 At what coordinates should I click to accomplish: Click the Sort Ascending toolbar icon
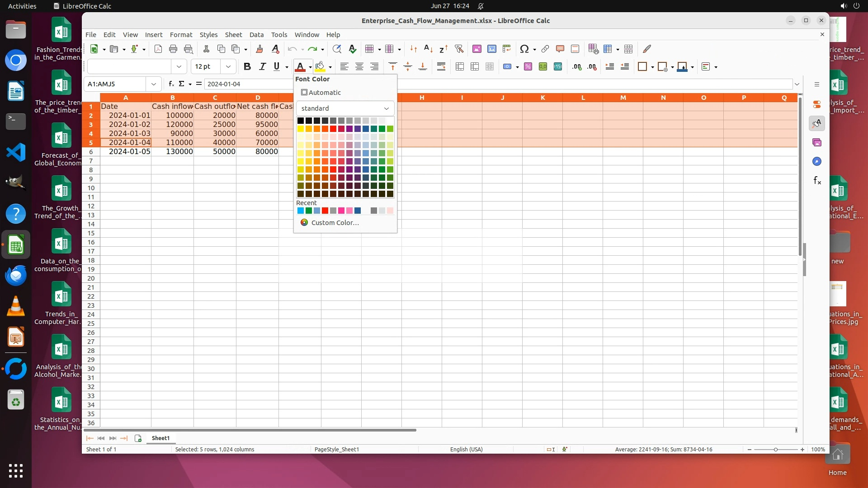428,49
